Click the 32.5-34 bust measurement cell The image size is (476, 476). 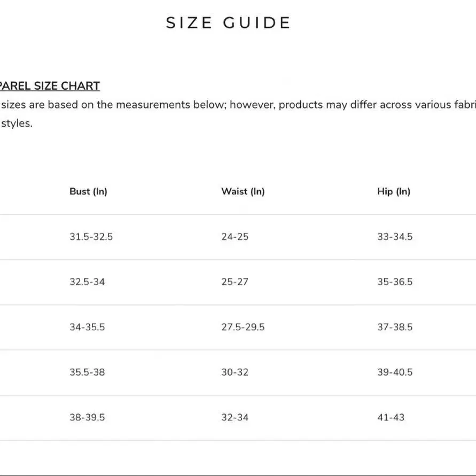click(x=87, y=282)
